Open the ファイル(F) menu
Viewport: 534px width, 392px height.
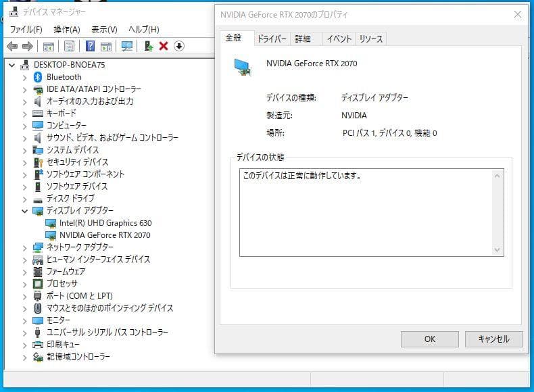(26, 30)
